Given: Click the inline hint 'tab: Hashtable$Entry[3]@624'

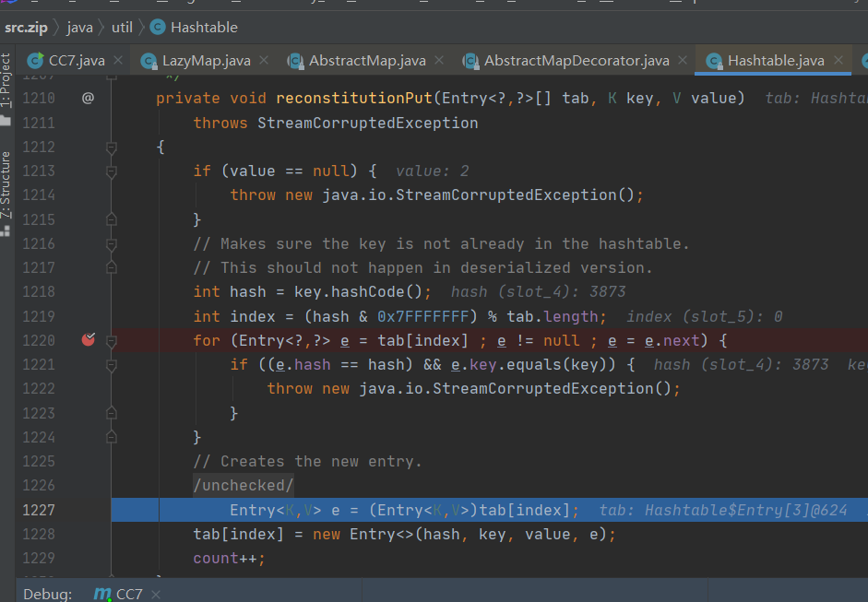Looking at the screenshot, I should pos(723,510).
